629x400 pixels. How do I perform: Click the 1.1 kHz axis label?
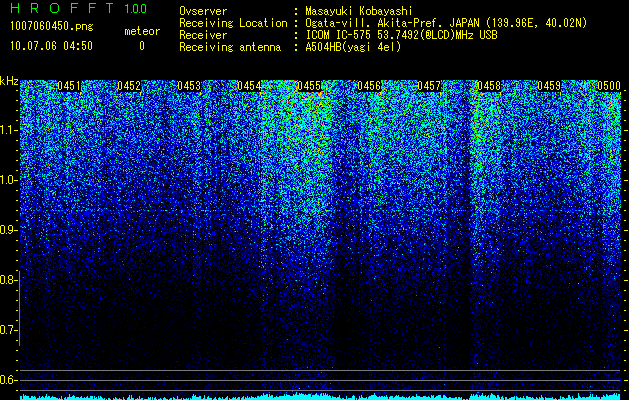point(7,130)
